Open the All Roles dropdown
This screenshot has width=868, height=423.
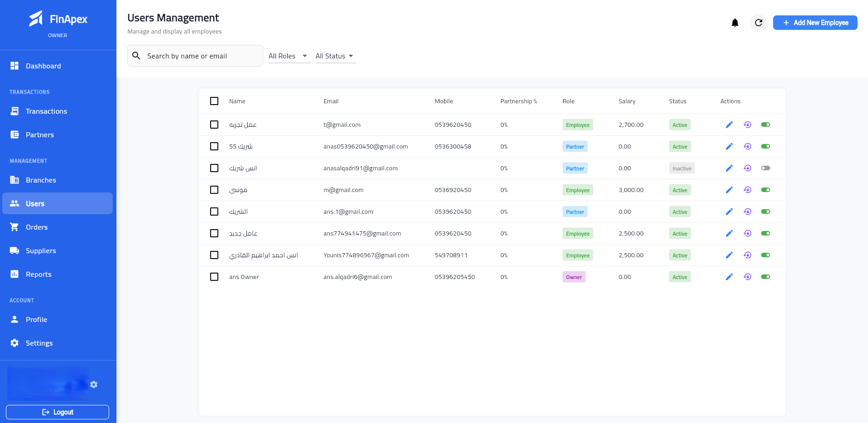[x=289, y=56]
